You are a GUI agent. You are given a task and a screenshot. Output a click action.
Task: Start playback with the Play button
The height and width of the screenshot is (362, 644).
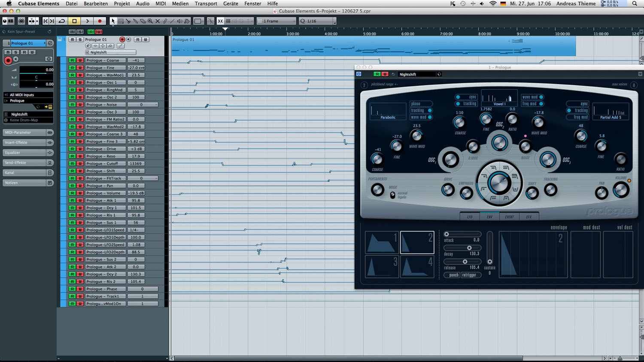tap(87, 21)
